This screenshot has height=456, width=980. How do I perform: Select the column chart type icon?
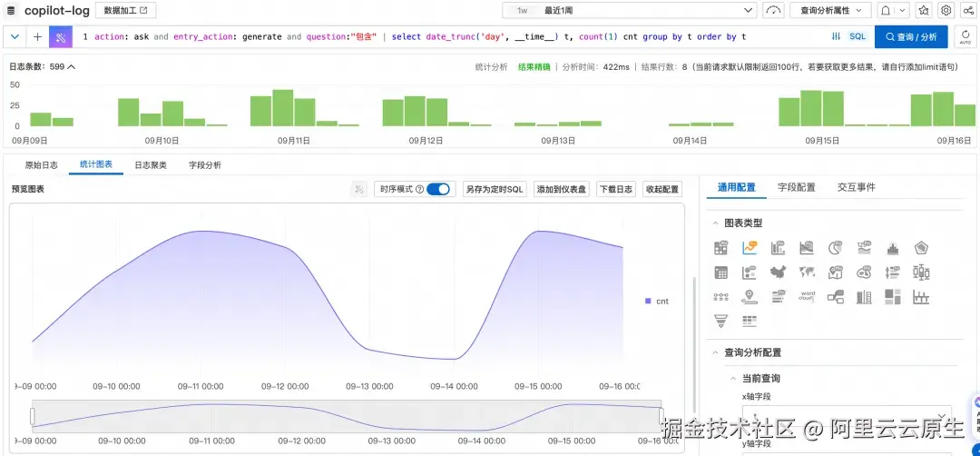tap(779, 248)
